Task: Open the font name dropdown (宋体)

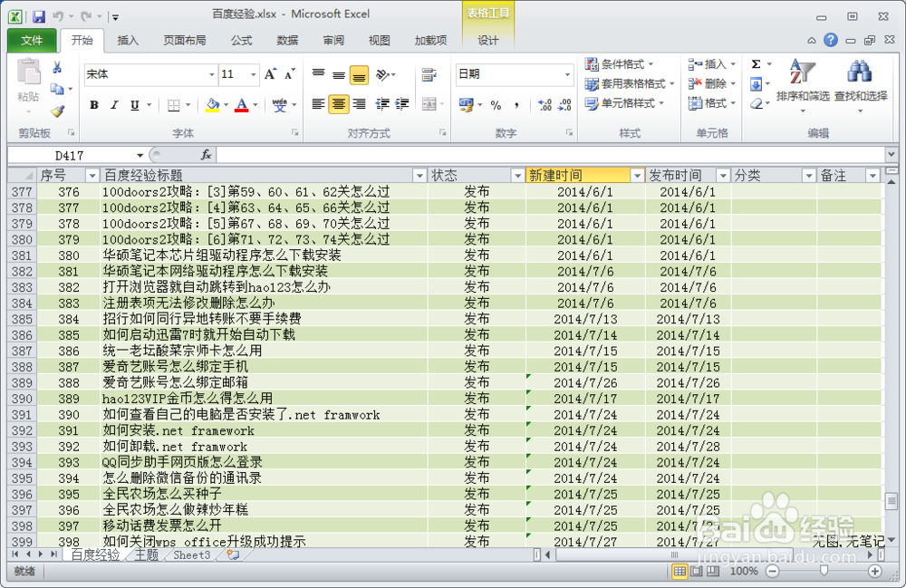Action: [x=211, y=74]
